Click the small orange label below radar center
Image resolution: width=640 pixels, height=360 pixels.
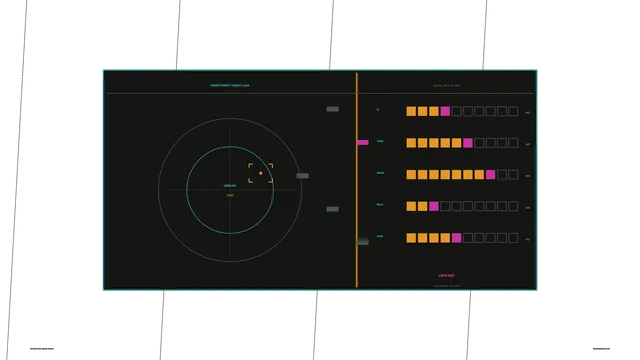(230, 196)
